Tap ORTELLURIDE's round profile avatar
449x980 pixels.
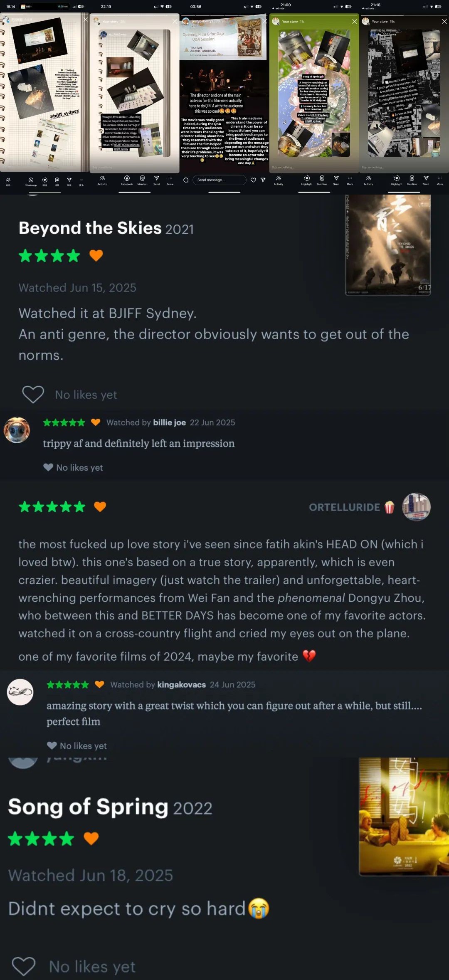[416, 507]
